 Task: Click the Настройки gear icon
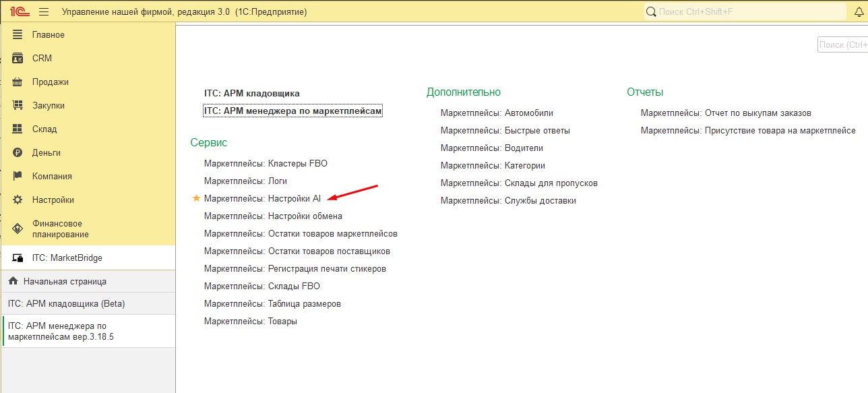pos(18,200)
